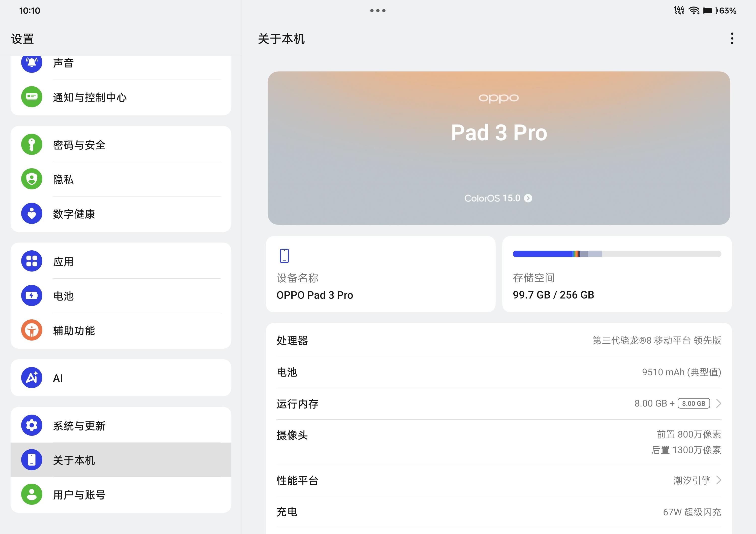Tap the device name card
Image resolution: width=756 pixels, height=534 pixels.
click(380, 274)
